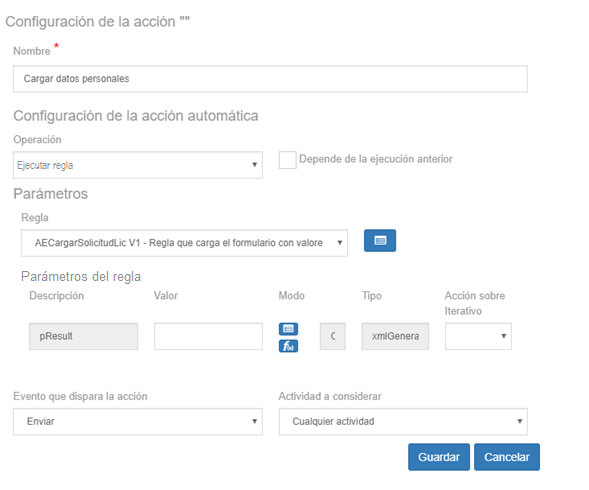This screenshot has width=589, height=490.
Task: Expand the Regla dropdown with AECargarSolicitudLic
Action: tap(184, 243)
